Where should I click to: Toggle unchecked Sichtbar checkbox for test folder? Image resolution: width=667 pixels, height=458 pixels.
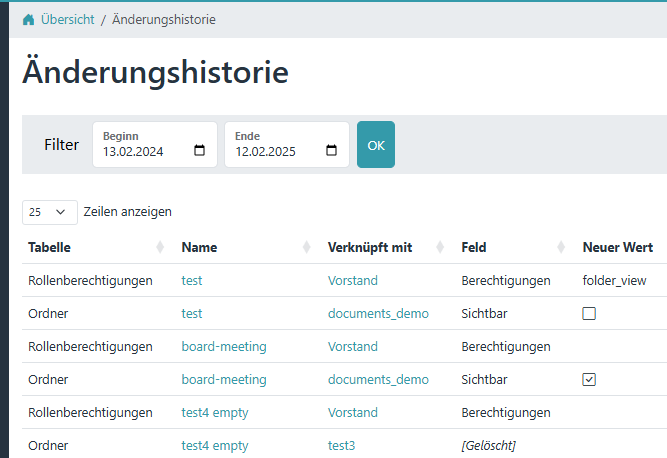click(589, 313)
